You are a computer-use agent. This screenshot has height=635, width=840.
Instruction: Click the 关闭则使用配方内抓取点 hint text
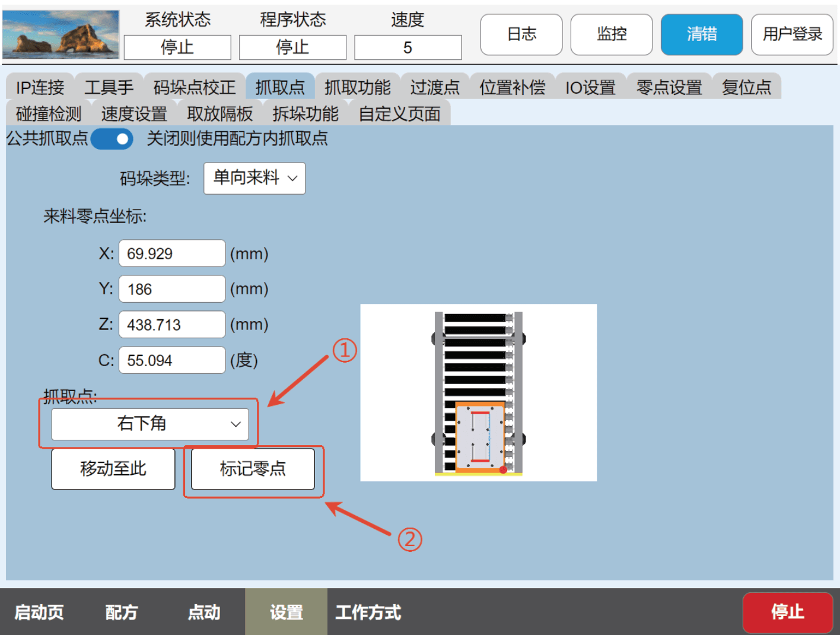(x=237, y=139)
